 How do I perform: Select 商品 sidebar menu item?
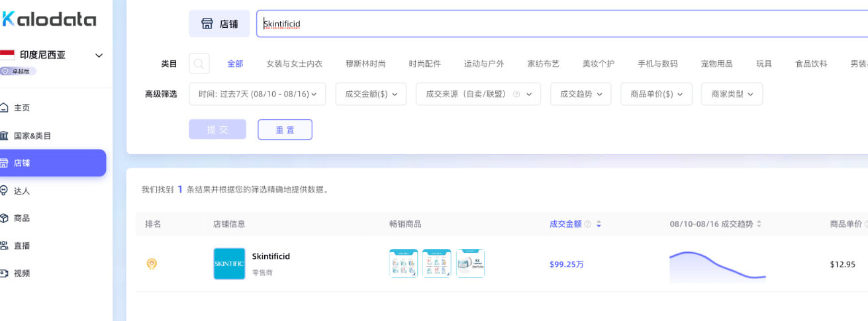[22, 218]
